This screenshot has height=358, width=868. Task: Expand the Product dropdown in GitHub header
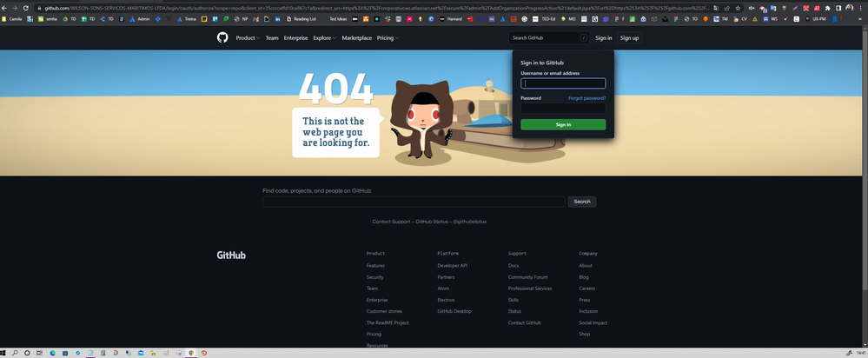(248, 38)
